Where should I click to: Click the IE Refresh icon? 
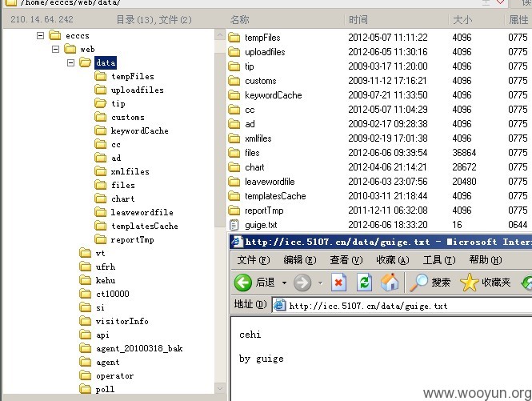pos(364,283)
